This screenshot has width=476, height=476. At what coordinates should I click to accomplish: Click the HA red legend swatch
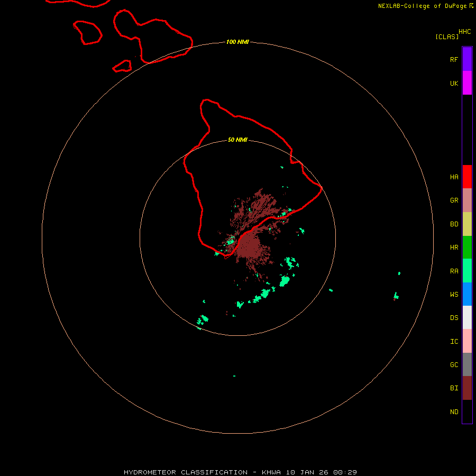pos(467,177)
